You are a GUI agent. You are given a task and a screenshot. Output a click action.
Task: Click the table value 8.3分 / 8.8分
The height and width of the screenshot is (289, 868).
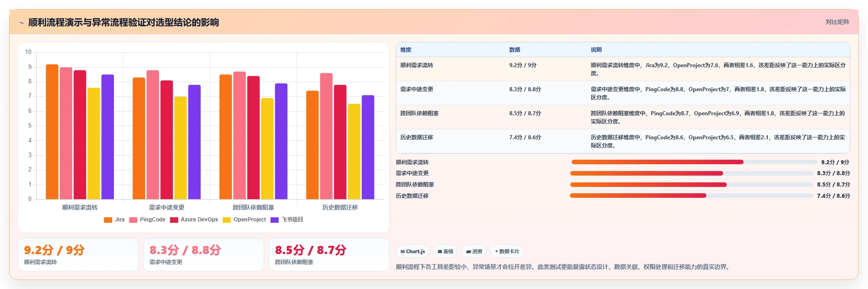coord(525,89)
